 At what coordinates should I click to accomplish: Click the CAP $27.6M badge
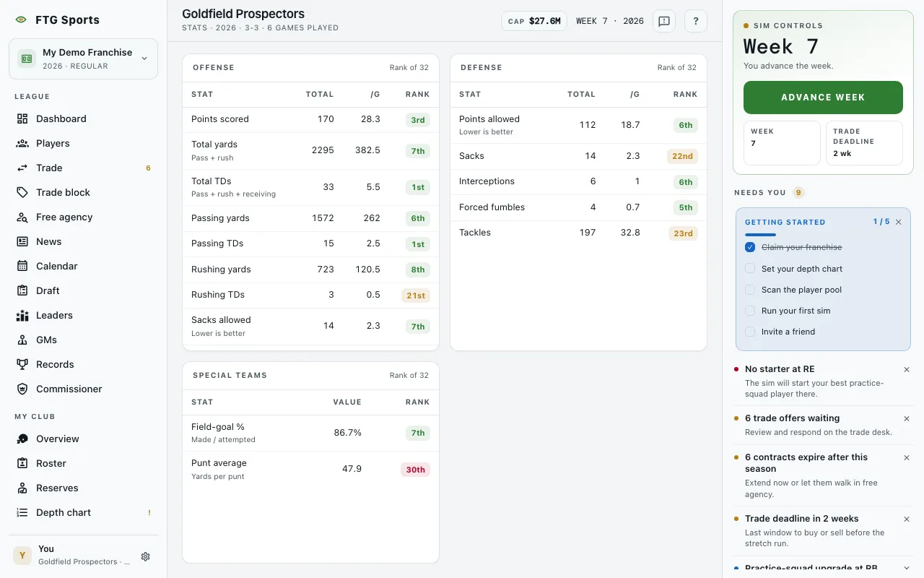(x=534, y=21)
